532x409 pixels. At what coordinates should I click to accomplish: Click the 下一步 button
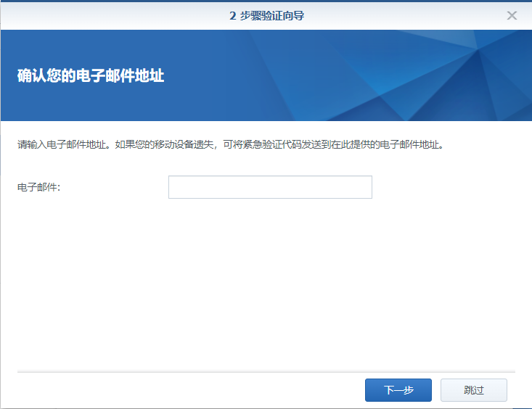398,390
